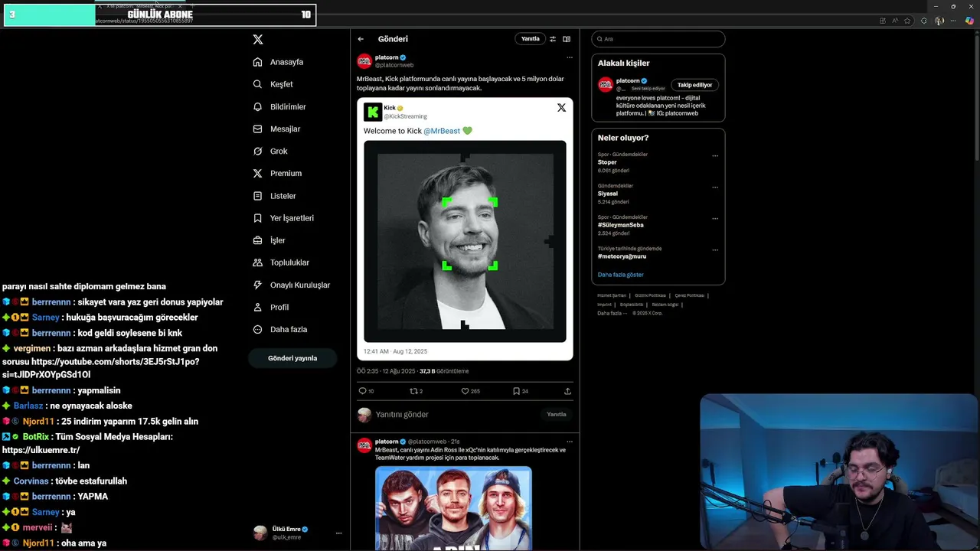
Task: Open the MrBeast black-and-white photo
Action: tap(465, 241)
